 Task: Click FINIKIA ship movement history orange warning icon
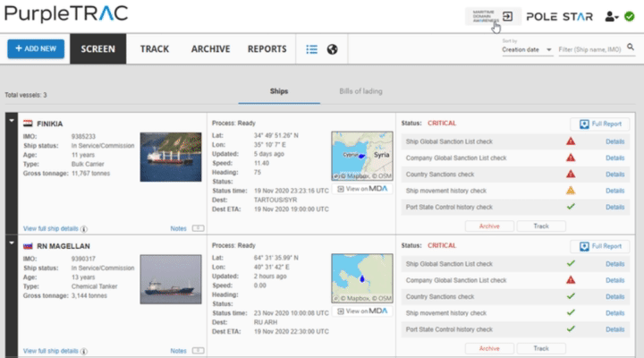pos(571,191)
